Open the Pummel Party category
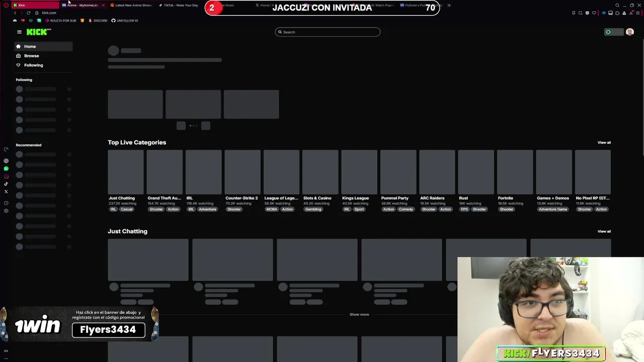The height and width of the screenshot is (362, 644). (398, 172)
